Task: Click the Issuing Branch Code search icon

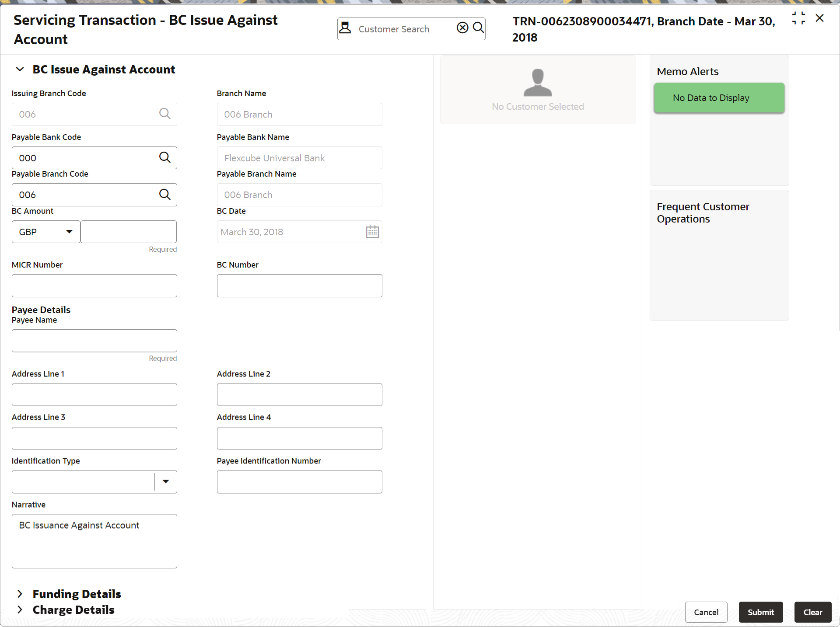Action: pos(164,114)
